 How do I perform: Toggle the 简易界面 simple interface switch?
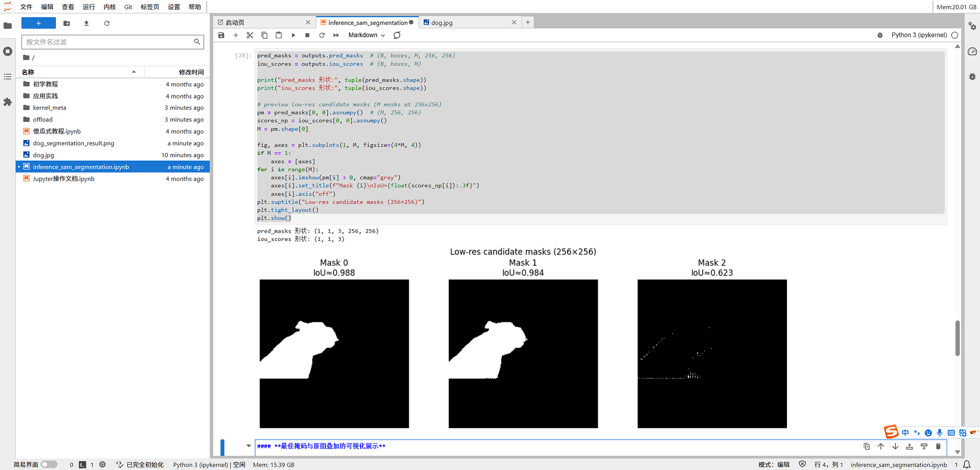tap(49, 465)
